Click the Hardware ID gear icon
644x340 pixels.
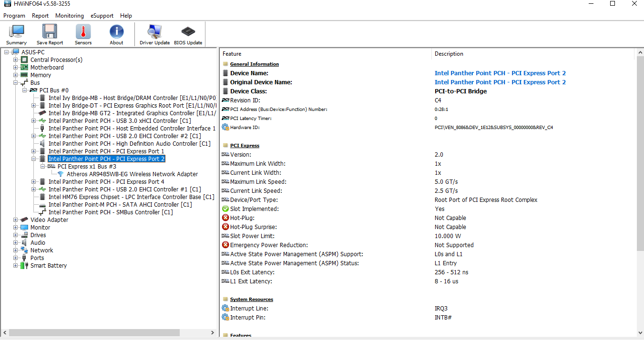click(x=225, y=127)
